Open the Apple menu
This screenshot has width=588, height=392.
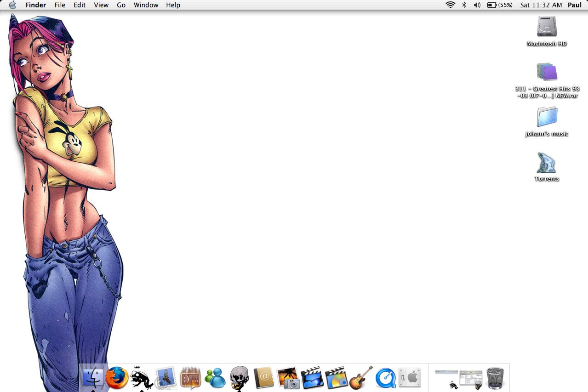tap(12, 5)
